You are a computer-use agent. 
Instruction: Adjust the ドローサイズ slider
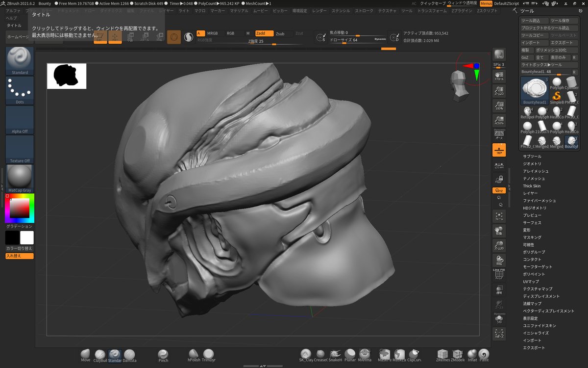tap(358, 40)
